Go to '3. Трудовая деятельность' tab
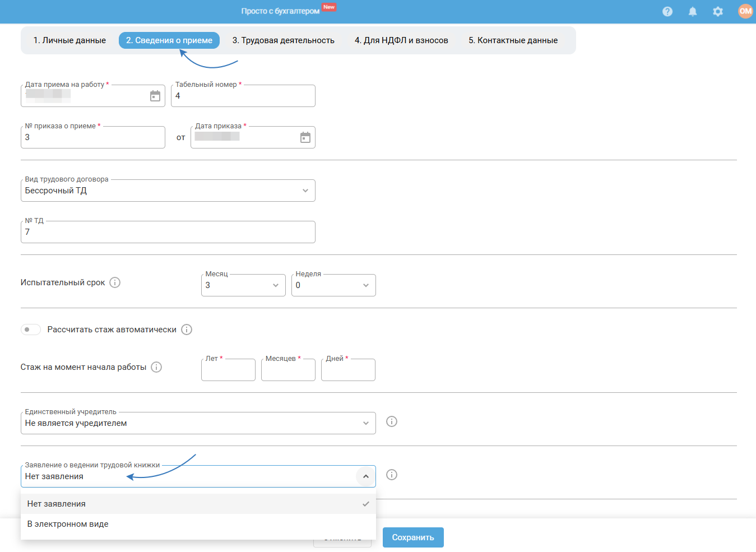The image size is (756, 552). [x=284, y=40]
